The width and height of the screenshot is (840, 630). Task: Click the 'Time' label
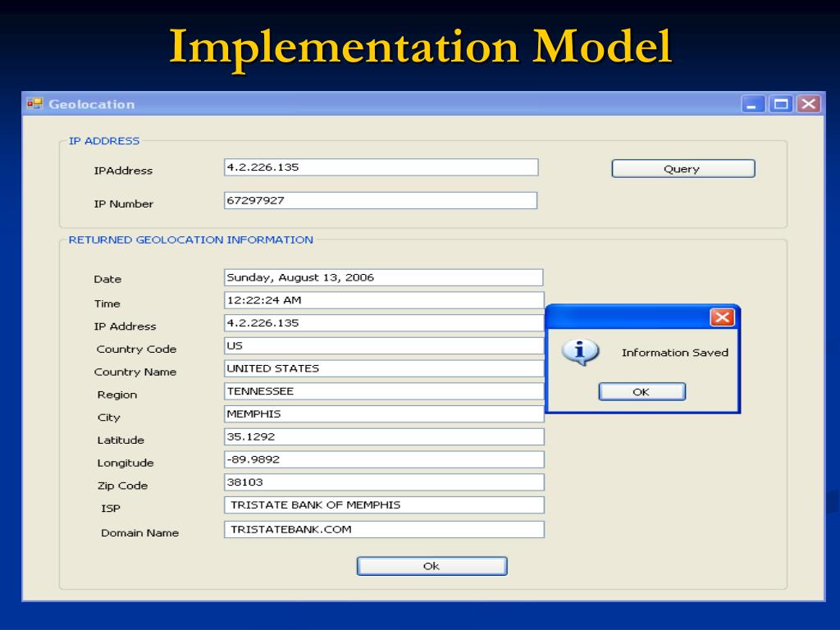pyautogui.click(x=107, y=304)
